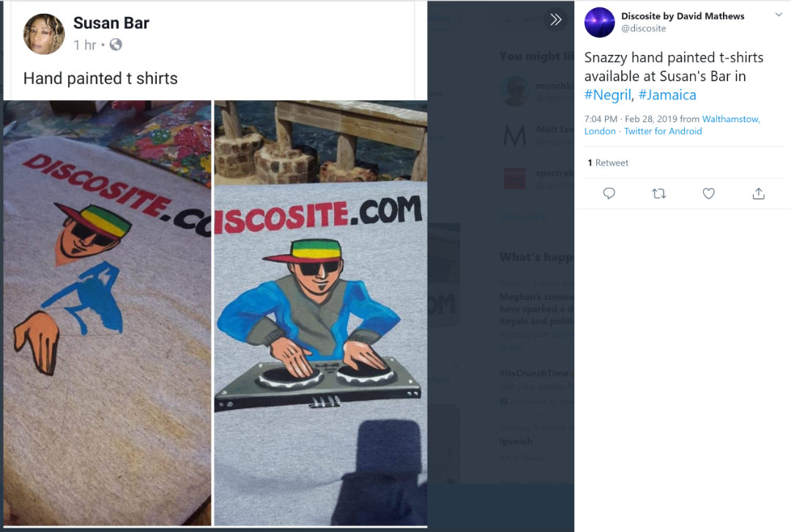Open Discosite by David Mathews profile name
Screen dimensions: 791x532
pos(682,16)
